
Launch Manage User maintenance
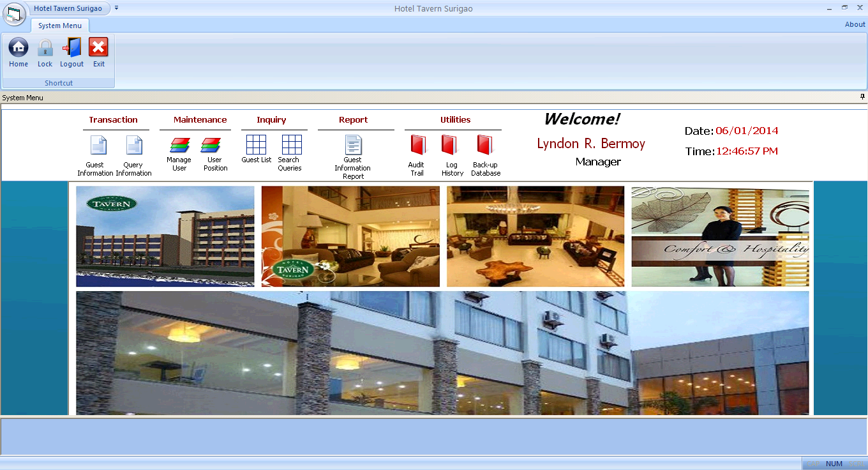(179, 146)
